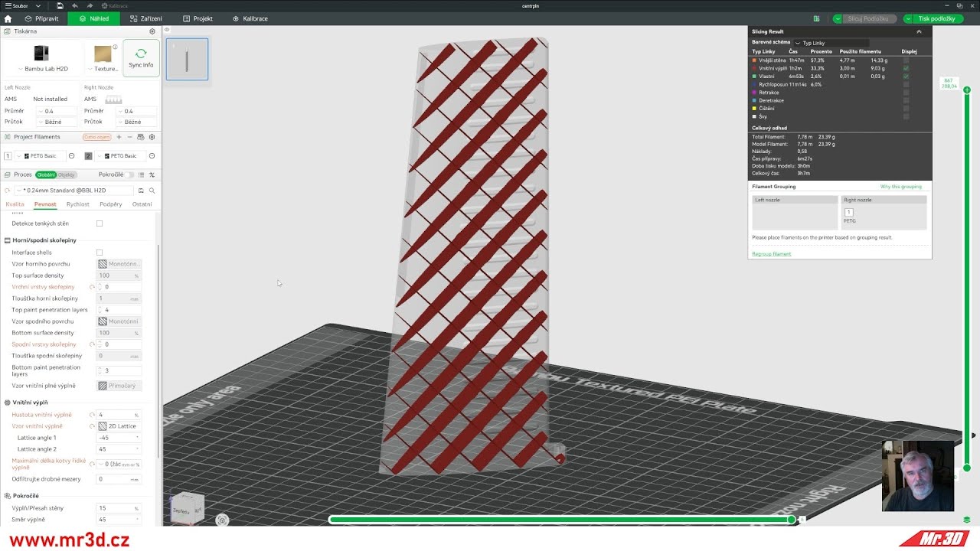The width and height of the screenshot is (980, 551).
Task: Switch to the Připravit tab
Action: tap(41, 18)
